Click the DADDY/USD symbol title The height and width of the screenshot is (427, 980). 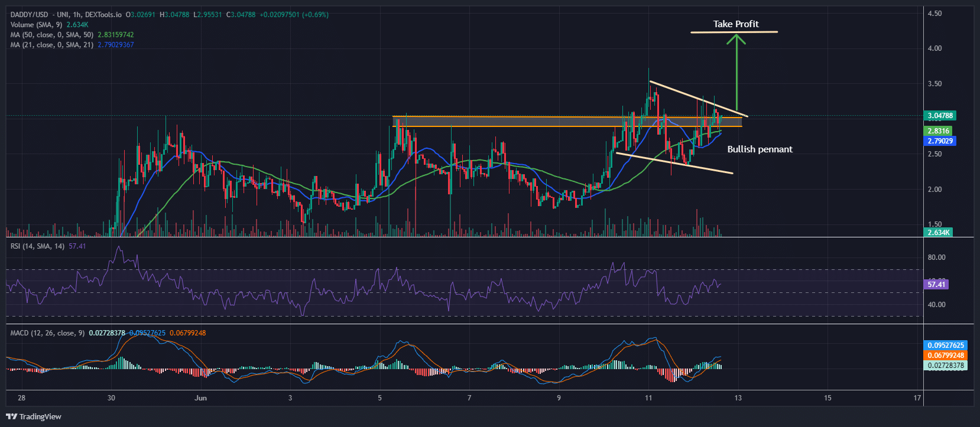tap(30, 14)
